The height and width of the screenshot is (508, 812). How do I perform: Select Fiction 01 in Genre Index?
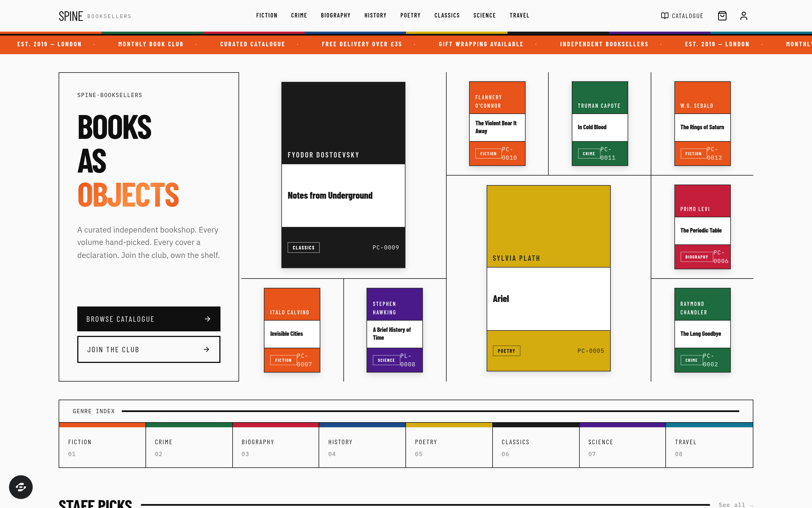click(102, 445)
